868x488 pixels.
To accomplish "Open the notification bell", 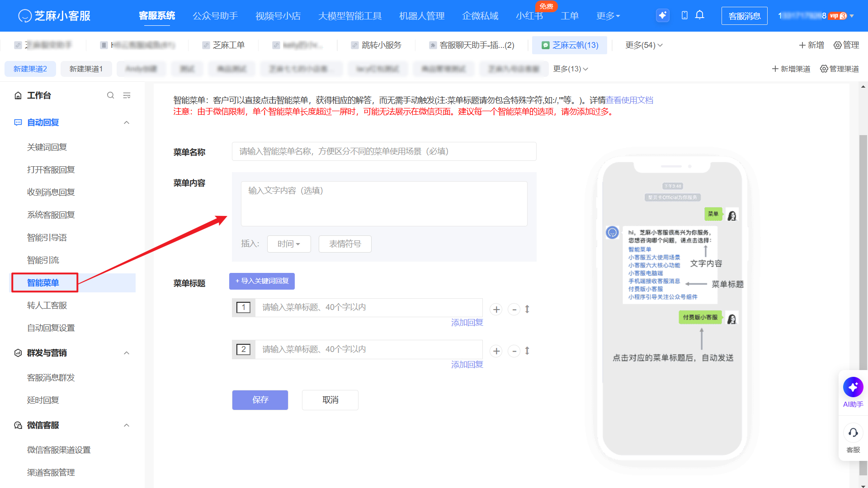I will 700,15.
